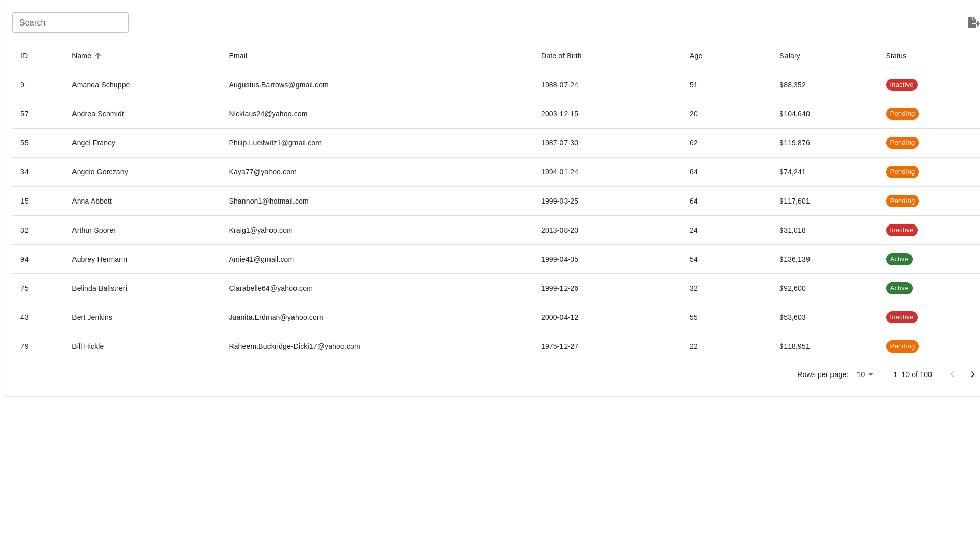Sort by Email column header
This screenshot has height=551, width=980.
(x=238, y=56)
